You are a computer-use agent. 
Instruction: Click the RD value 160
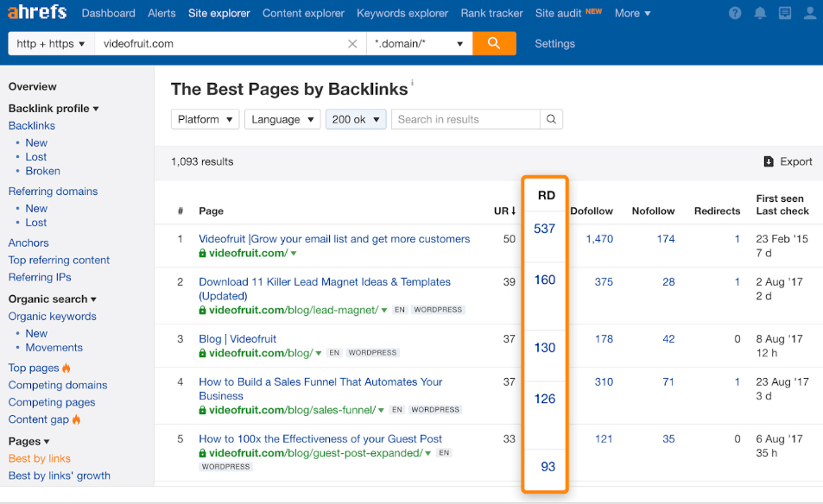[x=545, y=280]
